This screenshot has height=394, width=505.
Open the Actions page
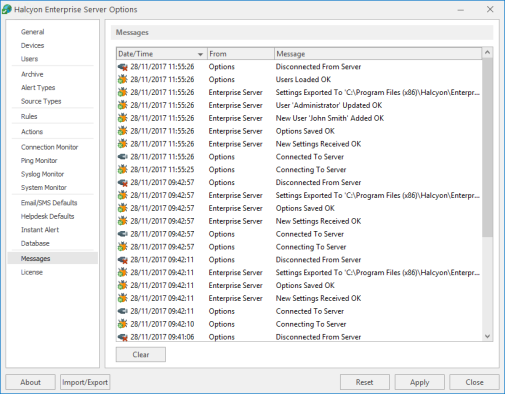tap(32, 132)
